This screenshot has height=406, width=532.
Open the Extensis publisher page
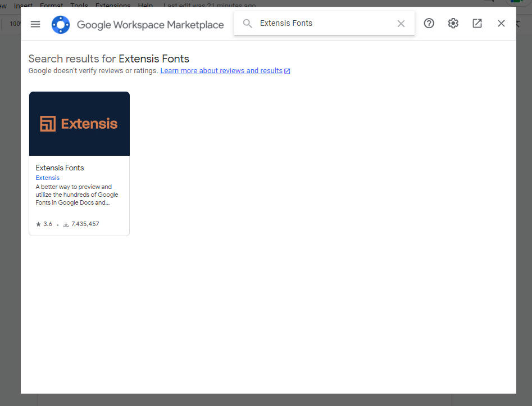pos(47,177)
